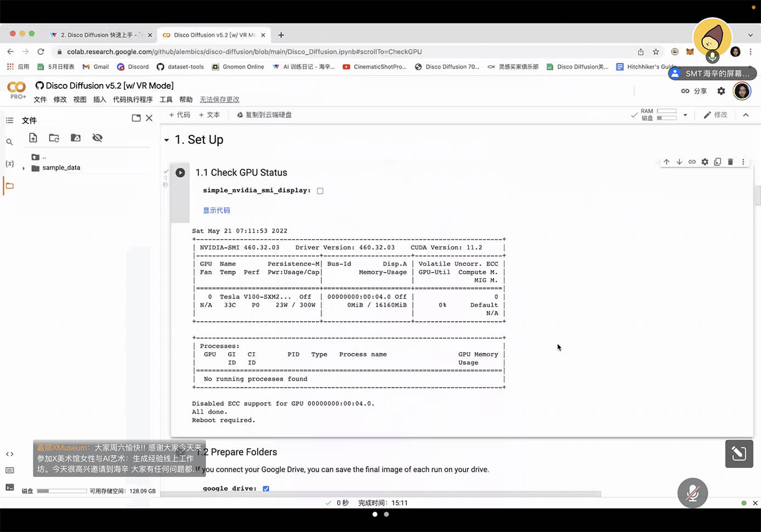Collapse the notebook header chevron
The width and height of the screenshot is (761, 532).
pos(746,115)
